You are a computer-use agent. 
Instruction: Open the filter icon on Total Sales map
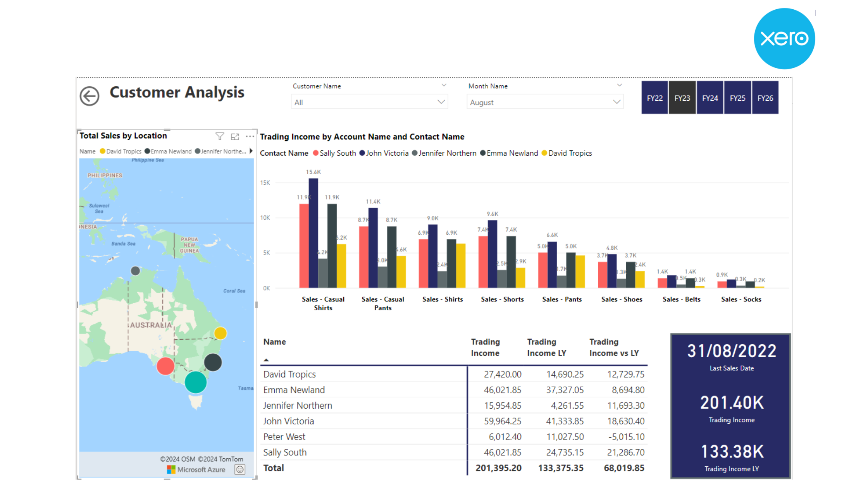coord(220,136)
